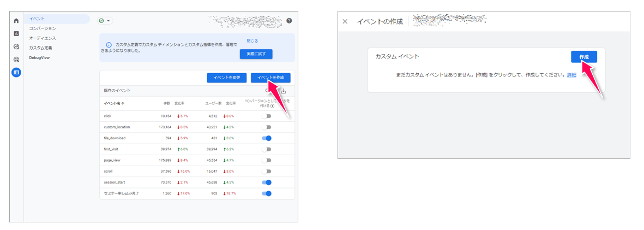This screenshot has width=644, height=230.
Task: Click help icon beside conversion column header
Action: pyautogui.click(x=273, y=107)
